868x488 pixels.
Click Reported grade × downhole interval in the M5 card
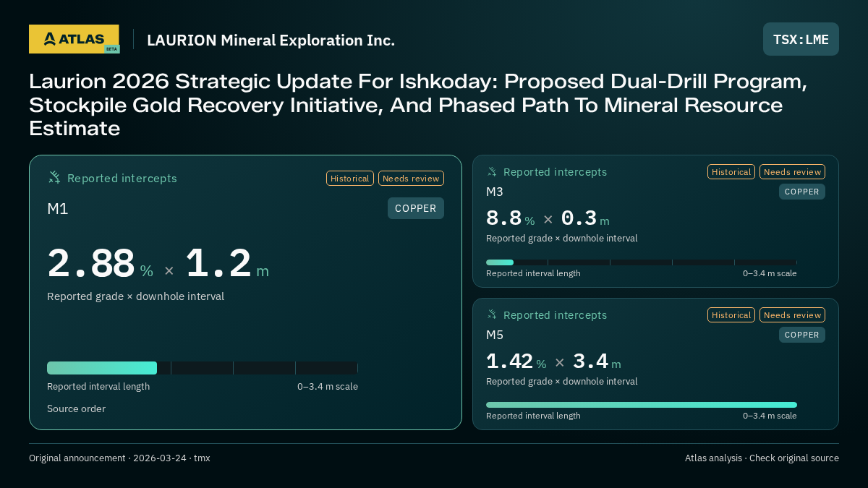[x=562, y=382]
